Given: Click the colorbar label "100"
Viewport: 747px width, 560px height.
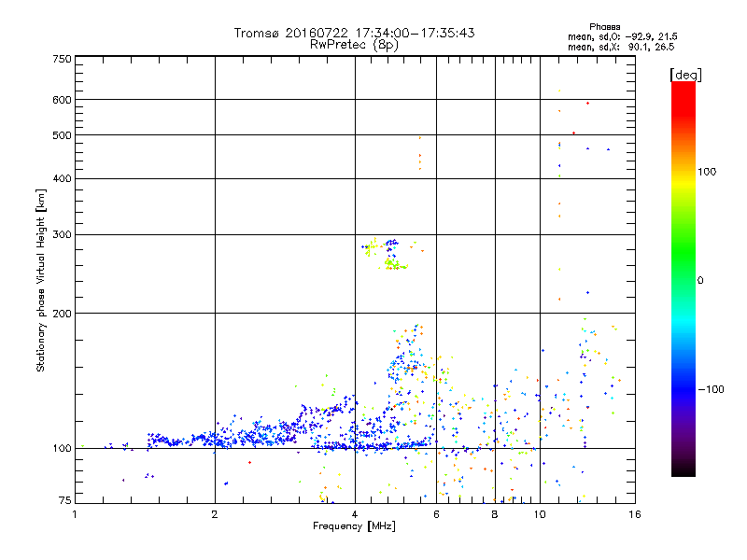Looking at the screenshot, I should 707,172.
